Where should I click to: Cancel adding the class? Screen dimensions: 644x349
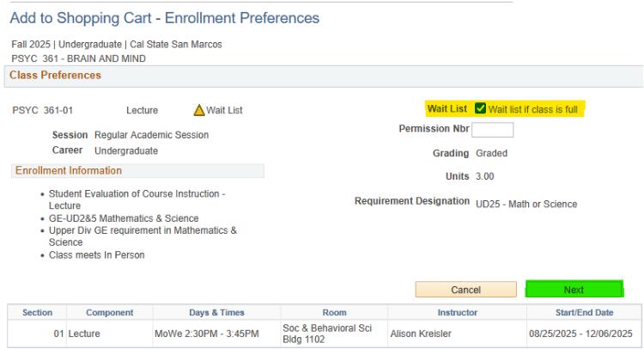pos(465,290)
